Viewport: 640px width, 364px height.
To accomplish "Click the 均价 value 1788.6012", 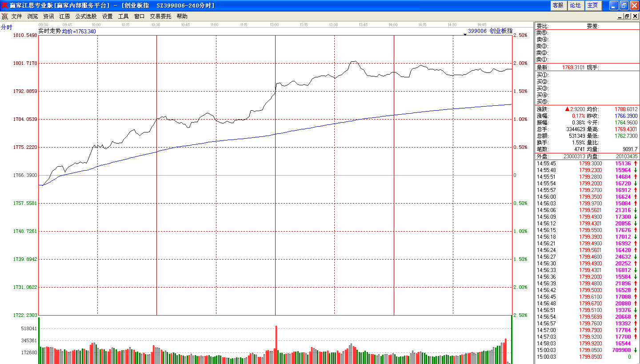I will tap(626, 109).
